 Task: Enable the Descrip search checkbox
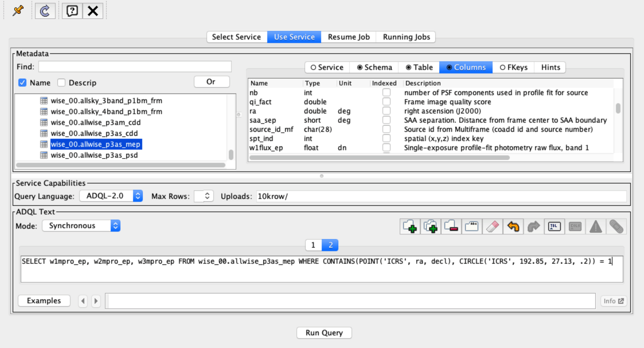[61, 83]
